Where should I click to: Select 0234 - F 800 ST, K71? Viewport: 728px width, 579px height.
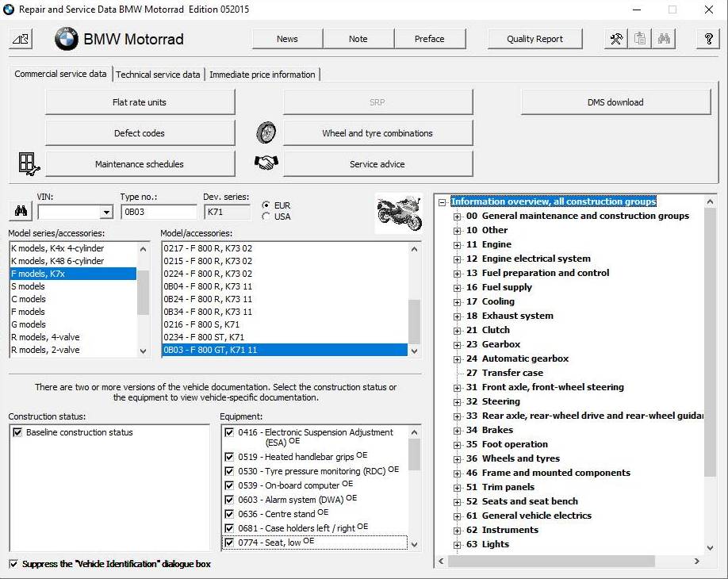(285, 337)
